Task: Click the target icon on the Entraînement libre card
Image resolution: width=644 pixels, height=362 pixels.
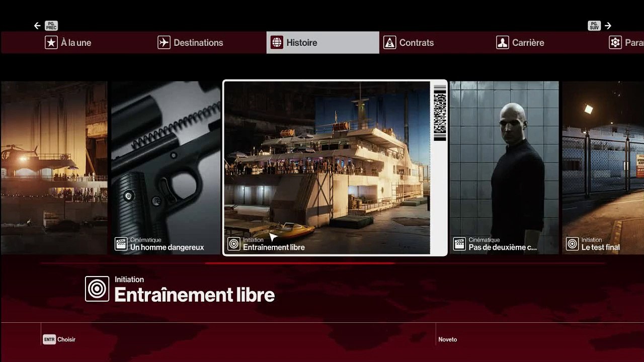Action: [234, 244]
